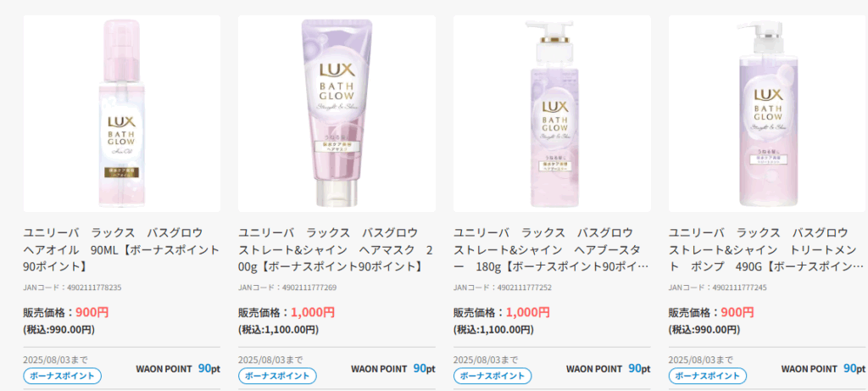Click the ボーナスポイント badge under the treatment pump
The image size is (868, 391).
(708, 376)
